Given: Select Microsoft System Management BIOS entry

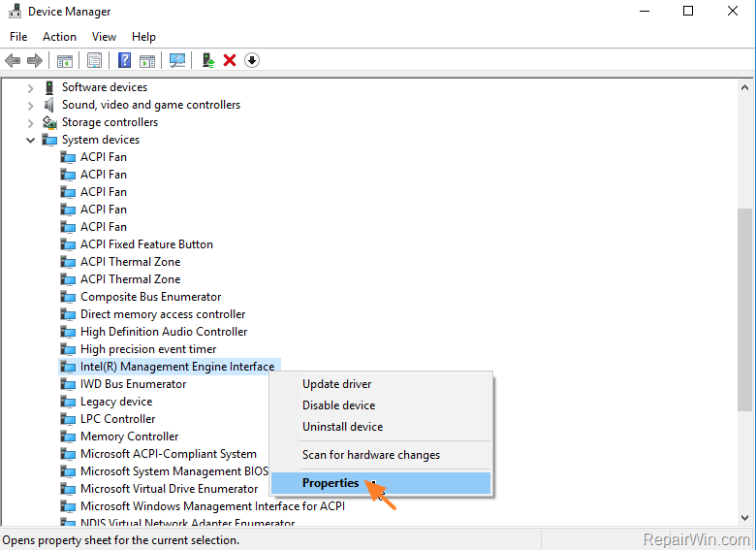Looking at the screenshot, I should click(x=174, y=471).
